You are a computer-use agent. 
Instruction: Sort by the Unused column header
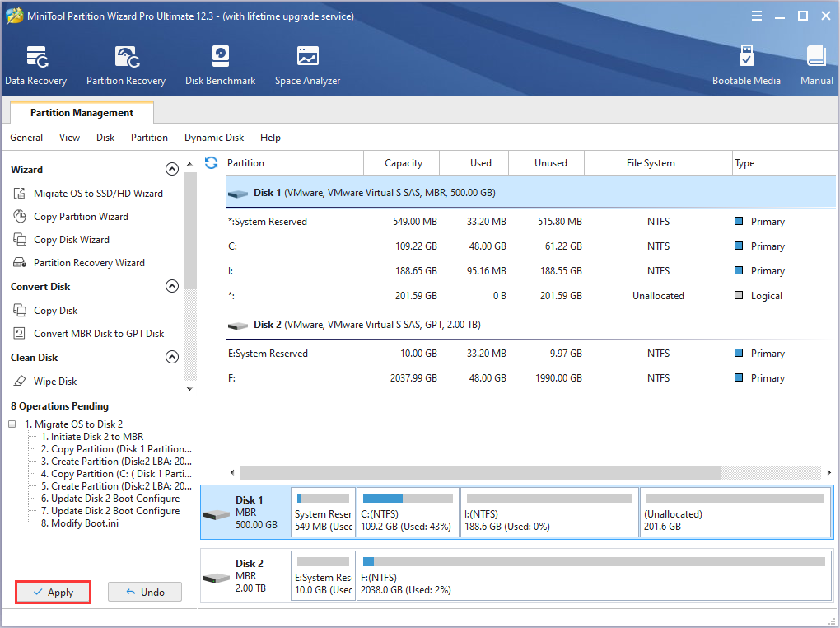(x=547, y=163)
